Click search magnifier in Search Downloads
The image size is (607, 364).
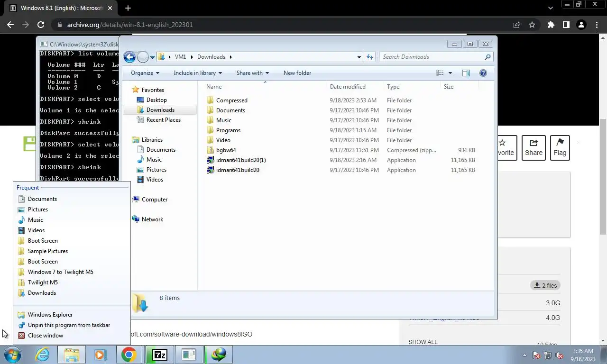pos(487,57)
